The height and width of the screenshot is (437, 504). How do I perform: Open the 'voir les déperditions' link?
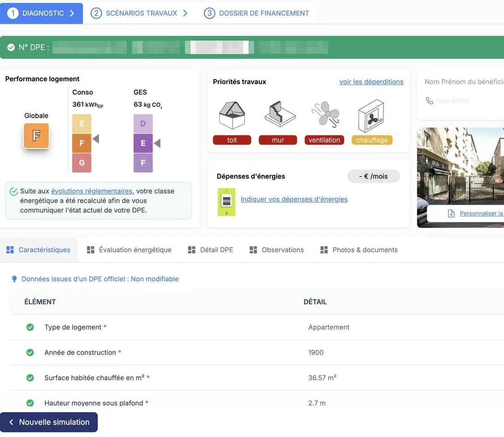click(x=371, y=82)
